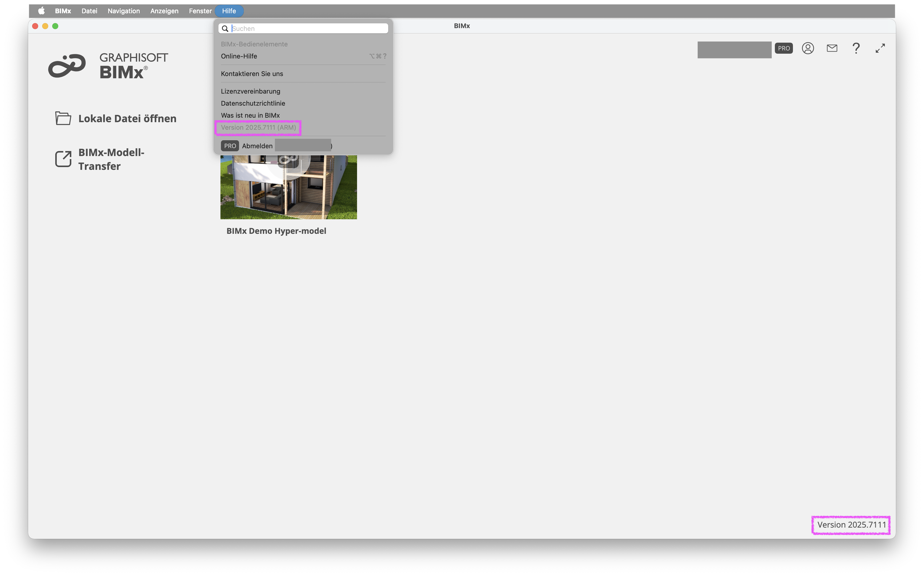Click the green zoom window button
This screenshot has height=576, width=924.
coord(55,26)
